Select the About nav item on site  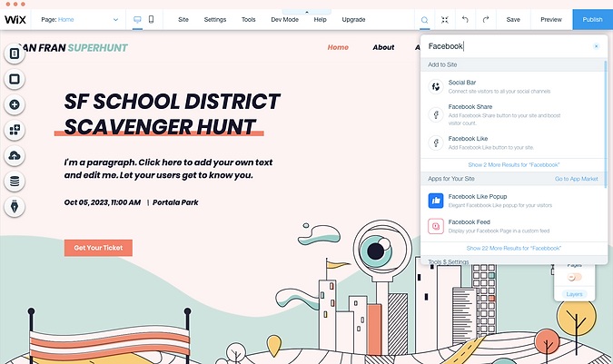383,47
